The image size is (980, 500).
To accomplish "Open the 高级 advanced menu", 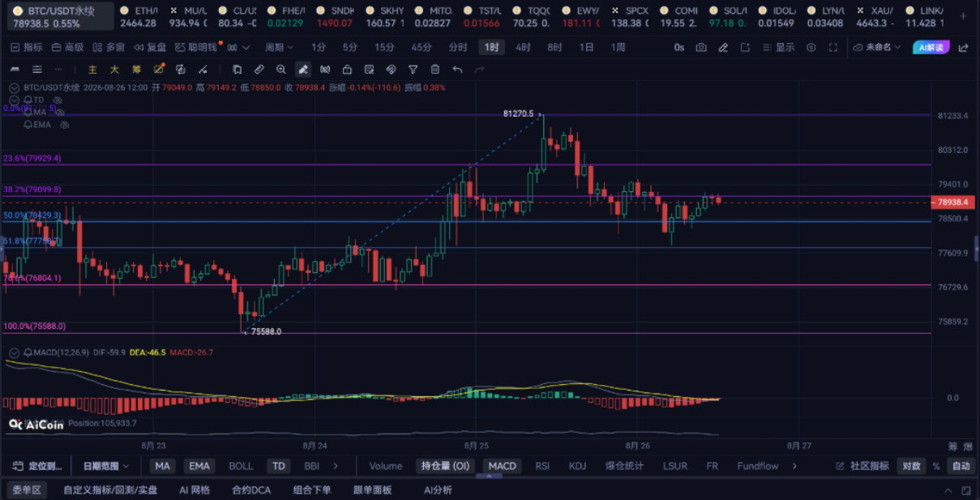I will (67, 48).
